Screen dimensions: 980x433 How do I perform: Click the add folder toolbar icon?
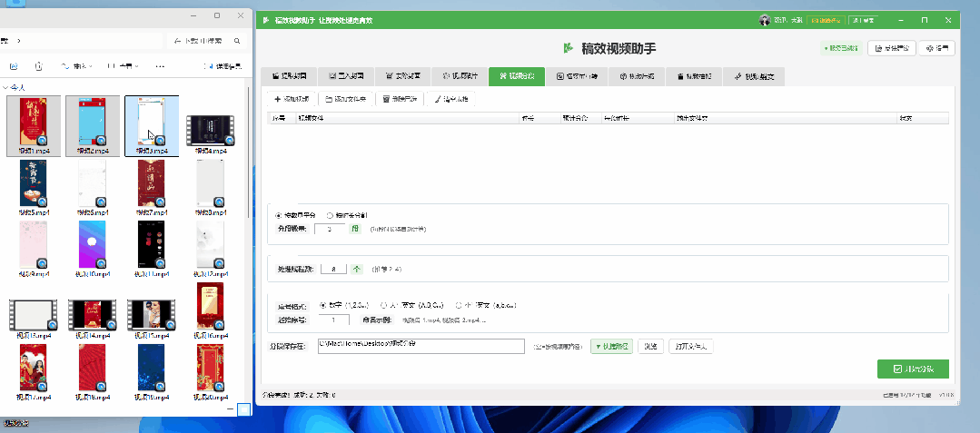329,99
